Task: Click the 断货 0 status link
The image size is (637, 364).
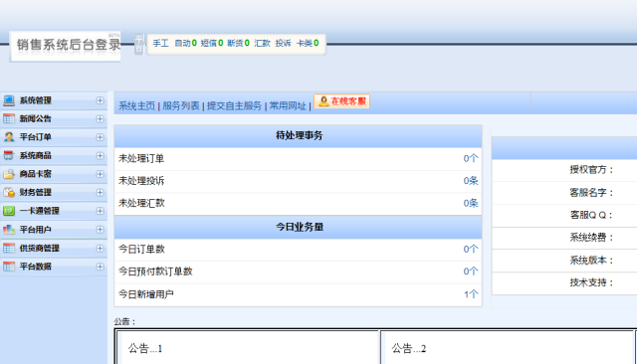Action: pos(239,43)
